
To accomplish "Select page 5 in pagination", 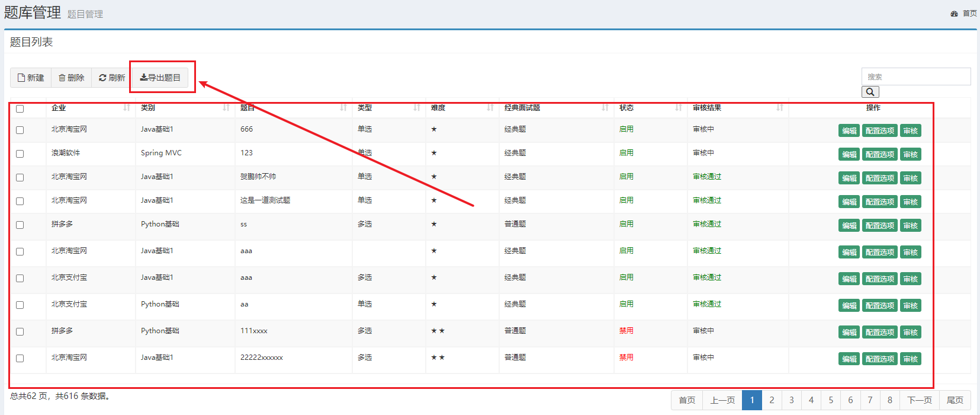I will (x=831, y=400).
